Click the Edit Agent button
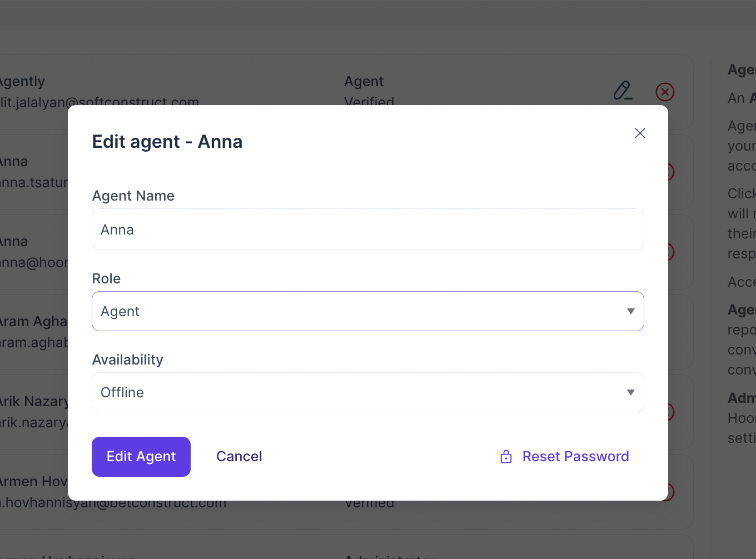756x559 pixels. pos(141,457)
